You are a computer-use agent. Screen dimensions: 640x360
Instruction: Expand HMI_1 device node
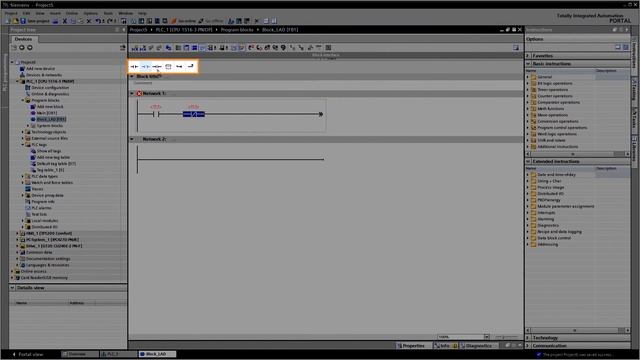coord(18,233)
